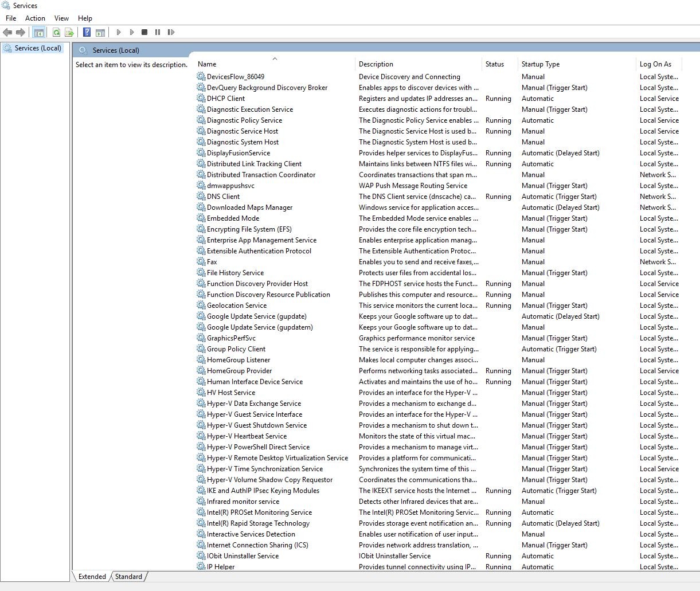700x591 pixels.
Task: Toggle the Show/Hide Console Tree button
Action: (x=39, y=33)
